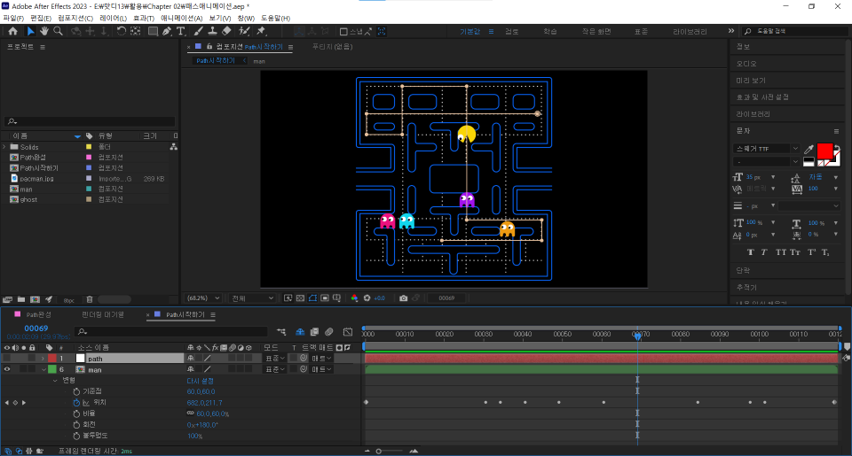Open the viewer resolution dropdown
852x456 pixels.
coord(253,298)
